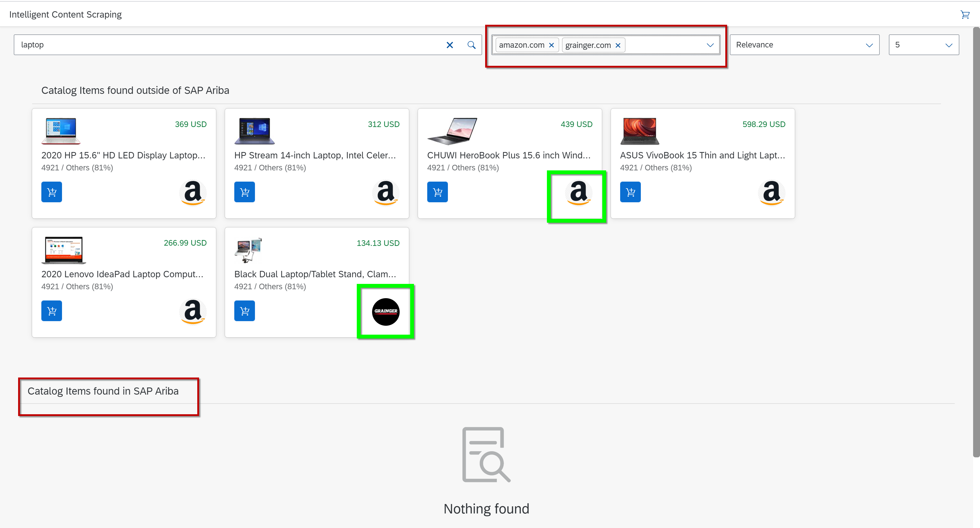
Task: Remove the grainger.com filter token
Action: pos(618,45)
